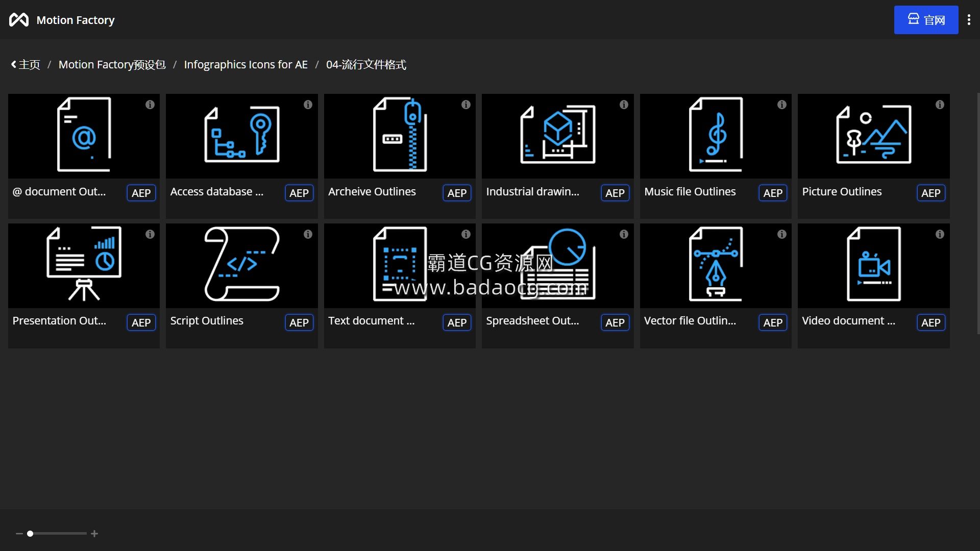
Task: Select the Archeive zipper file thumbnail
Action: [400, 135]
